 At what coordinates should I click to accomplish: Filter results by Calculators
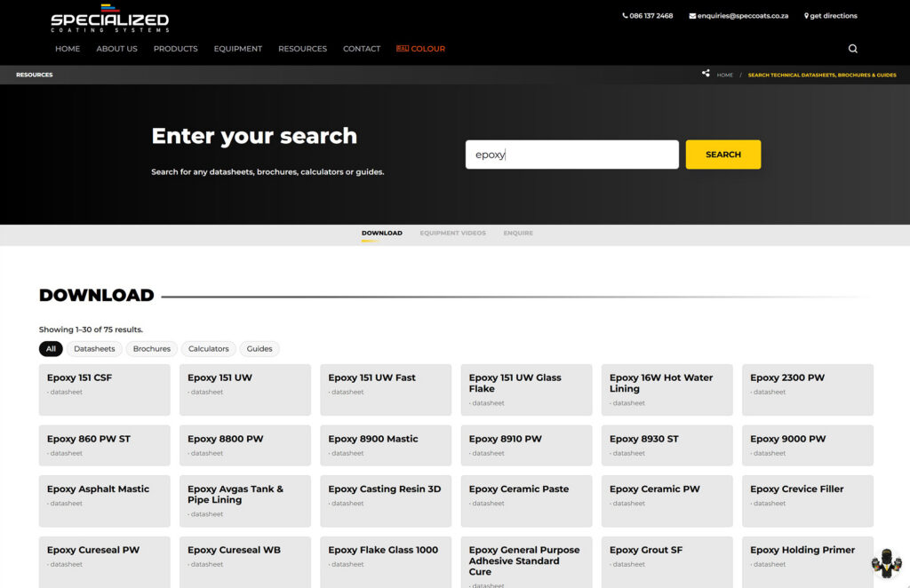tap(208, 348)
